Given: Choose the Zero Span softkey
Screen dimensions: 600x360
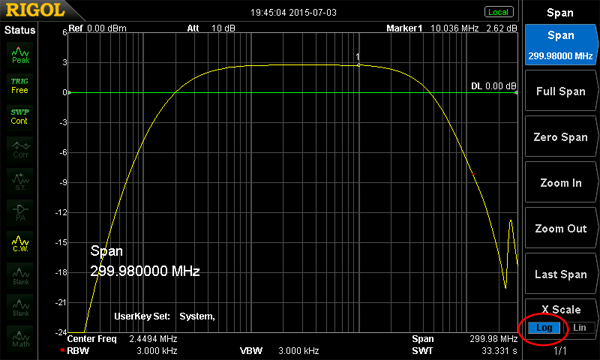Looking at the screenshot, I should pyautogui.click(x=561, y=137).
